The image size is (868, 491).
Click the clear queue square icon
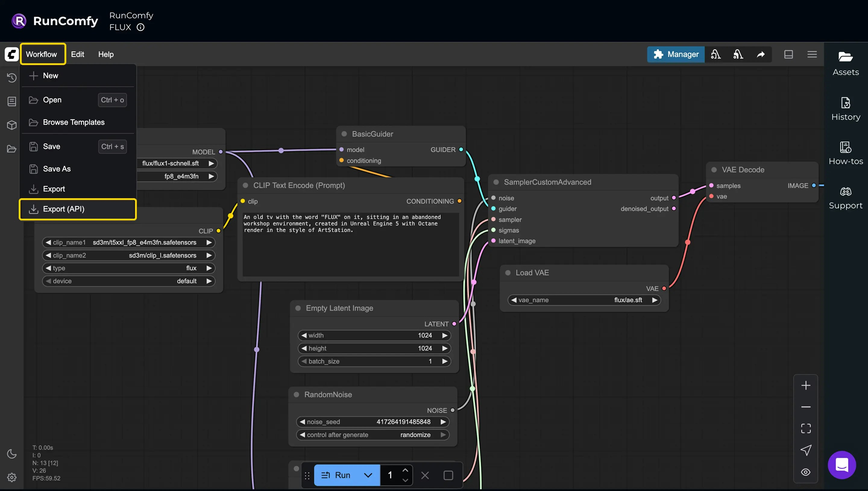point(448,476)
